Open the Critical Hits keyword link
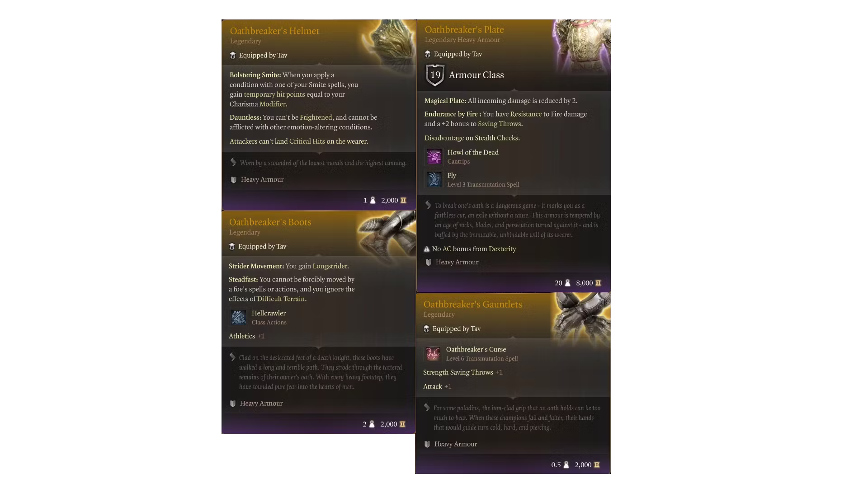Screen dimensions: 868x488 (x=307, y=141)
